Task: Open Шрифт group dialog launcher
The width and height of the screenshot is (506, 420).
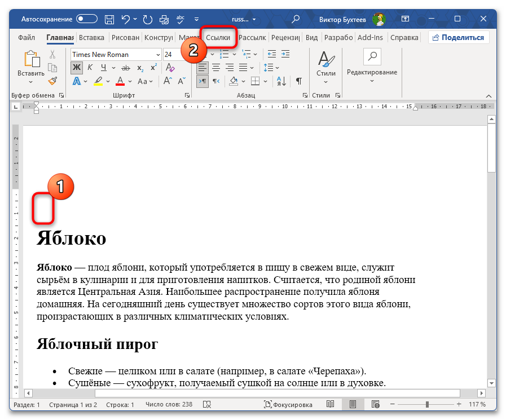Action: (187, 95)
